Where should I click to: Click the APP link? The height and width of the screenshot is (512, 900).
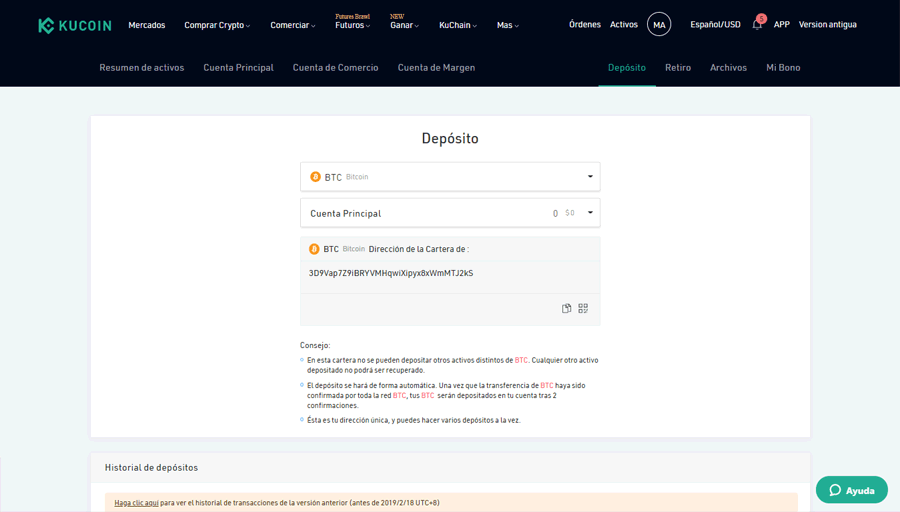781,25
